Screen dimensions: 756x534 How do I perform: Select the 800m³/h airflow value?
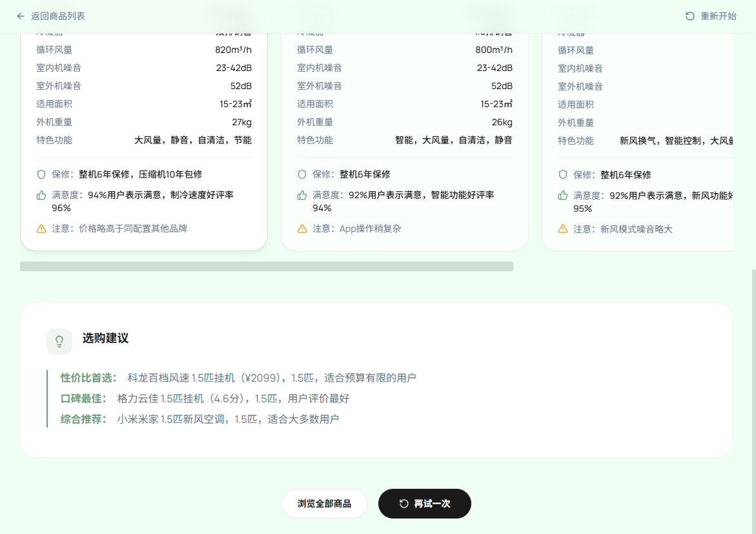(494, 50)
